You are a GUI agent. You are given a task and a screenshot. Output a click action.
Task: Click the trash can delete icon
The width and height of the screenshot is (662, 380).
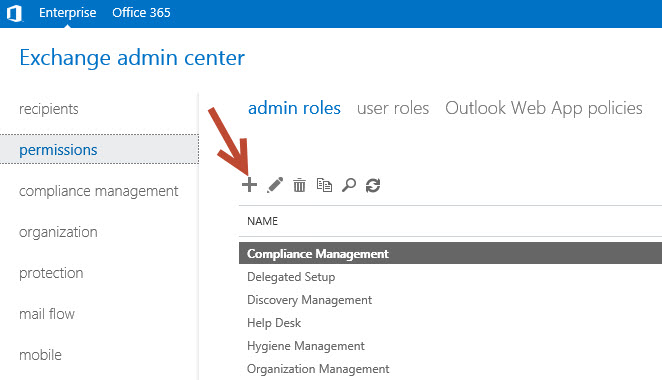pyautogui.click(x=299, y=185)
